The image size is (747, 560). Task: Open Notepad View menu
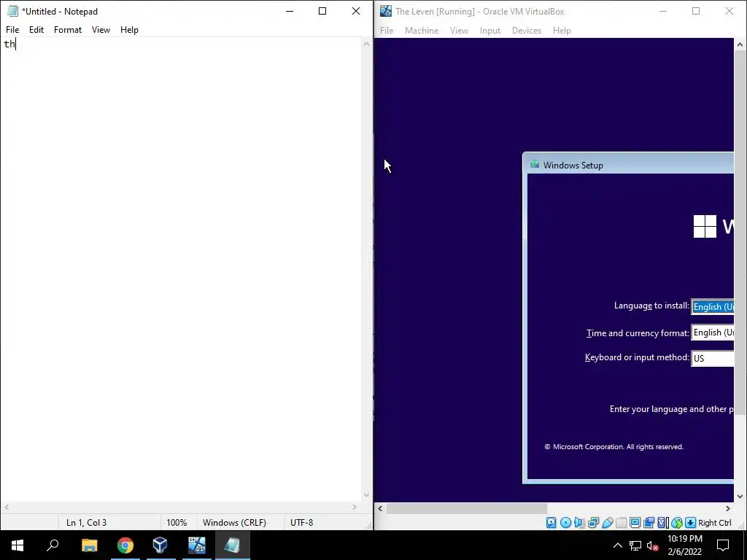coord(101,29)
